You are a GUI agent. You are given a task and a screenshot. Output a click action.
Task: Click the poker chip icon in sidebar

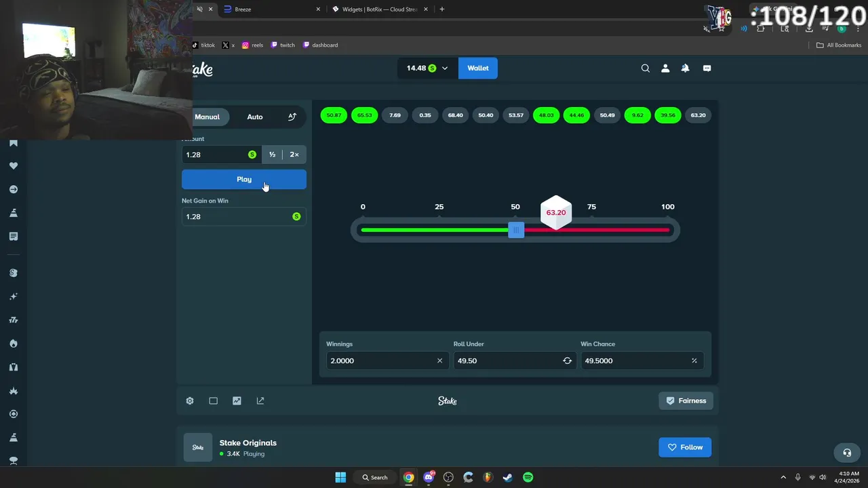(13, 414)
